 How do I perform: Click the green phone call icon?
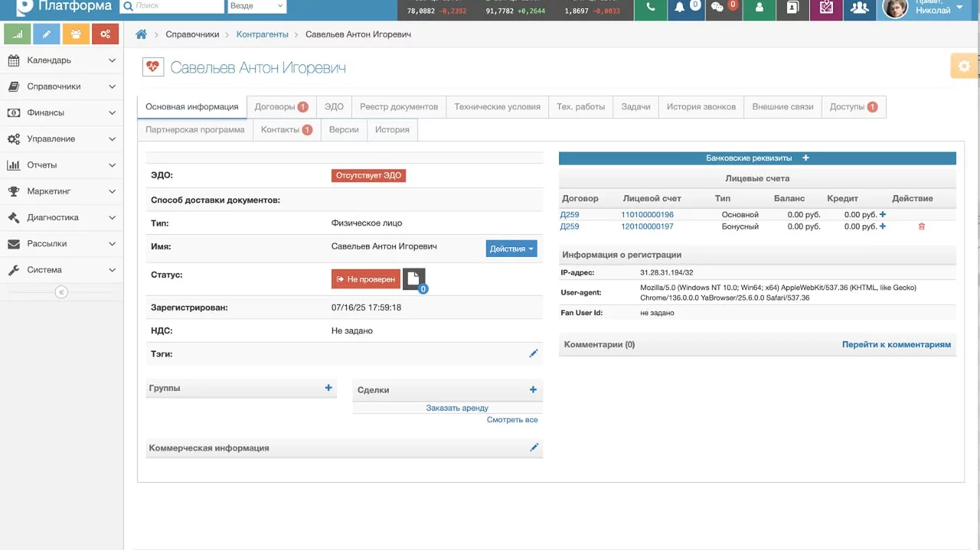(650, 8)
